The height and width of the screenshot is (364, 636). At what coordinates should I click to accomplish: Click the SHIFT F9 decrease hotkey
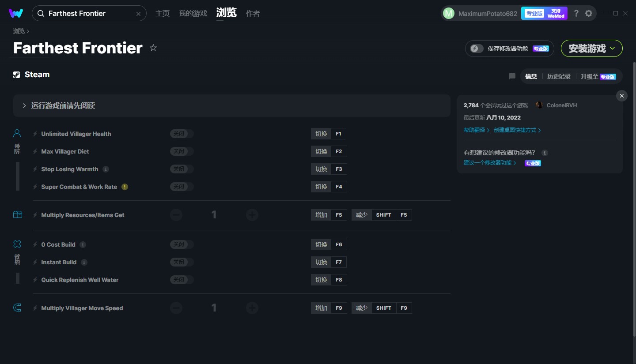coord(382,308)
